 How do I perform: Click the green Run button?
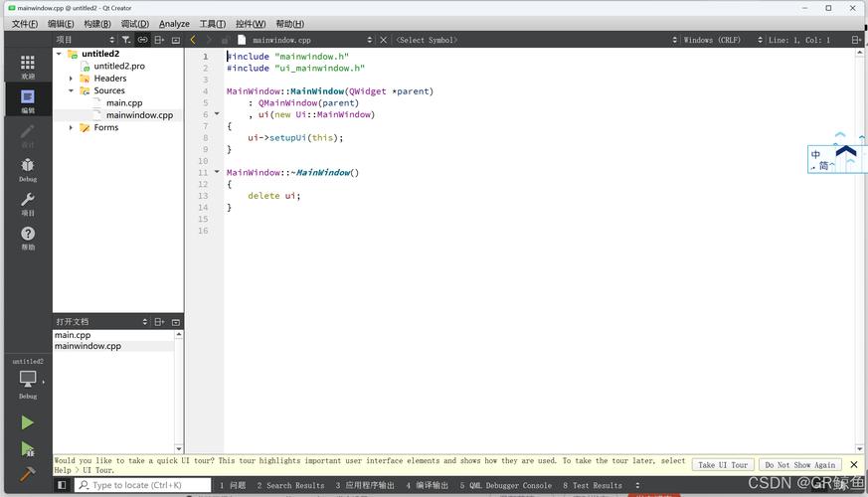[x=27, y=422]
